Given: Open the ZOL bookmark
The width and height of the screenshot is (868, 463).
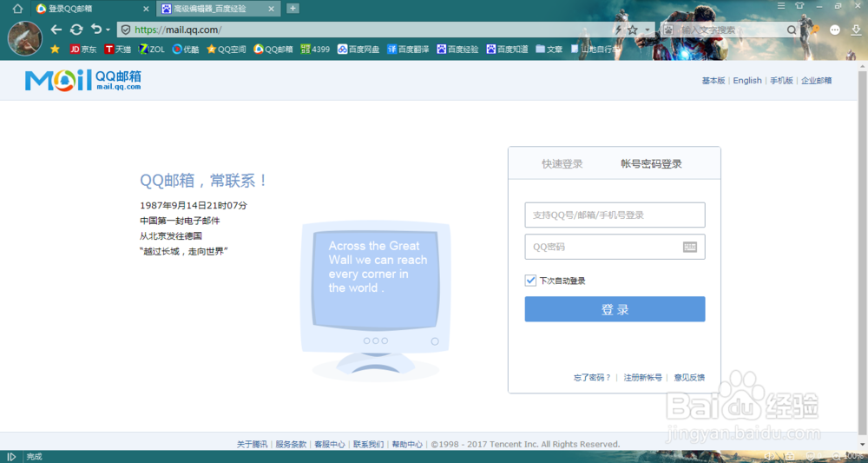Looking at the screenshot, I should (151, 50).
